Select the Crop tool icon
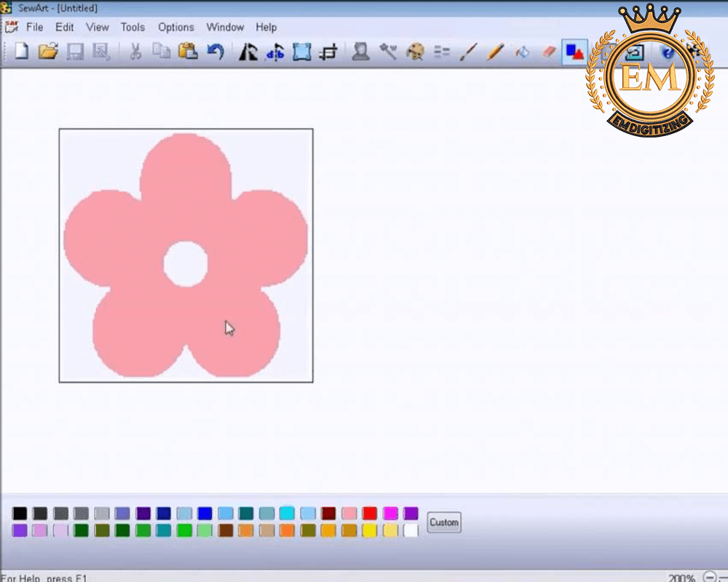This screenshot has width=728, height=582. click(x=328, y=52)
